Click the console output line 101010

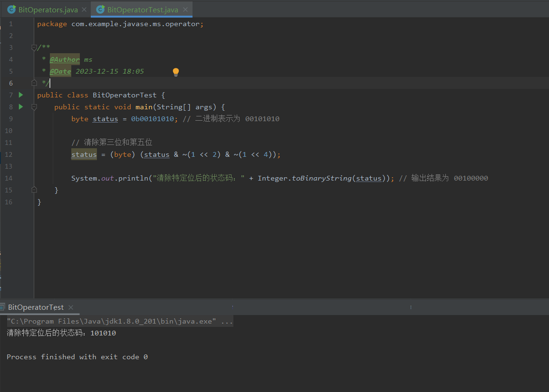click(61, 333)
